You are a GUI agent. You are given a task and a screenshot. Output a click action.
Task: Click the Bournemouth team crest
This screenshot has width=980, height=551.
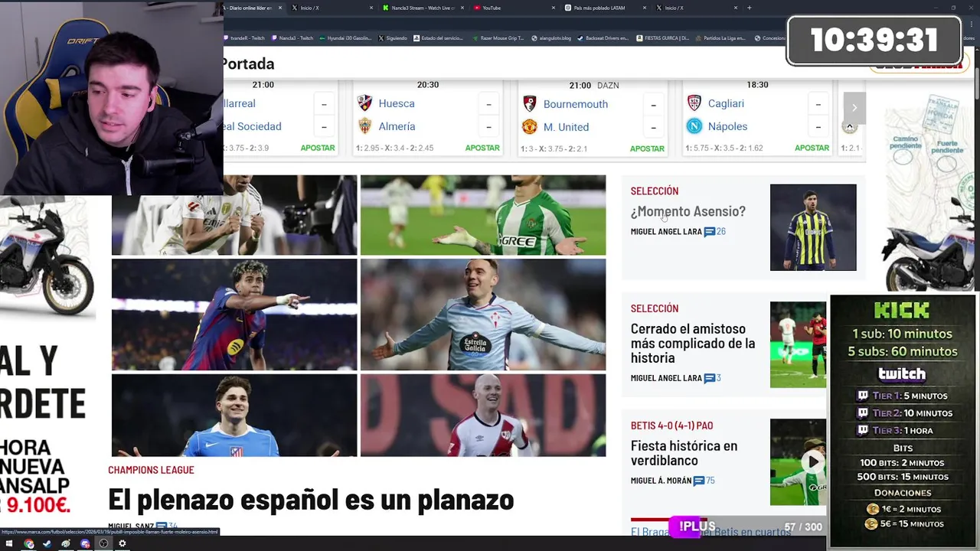click(x=529, y=104)
